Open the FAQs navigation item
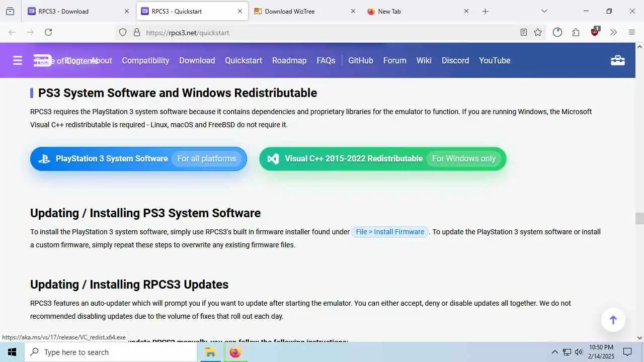 (326, 60)
